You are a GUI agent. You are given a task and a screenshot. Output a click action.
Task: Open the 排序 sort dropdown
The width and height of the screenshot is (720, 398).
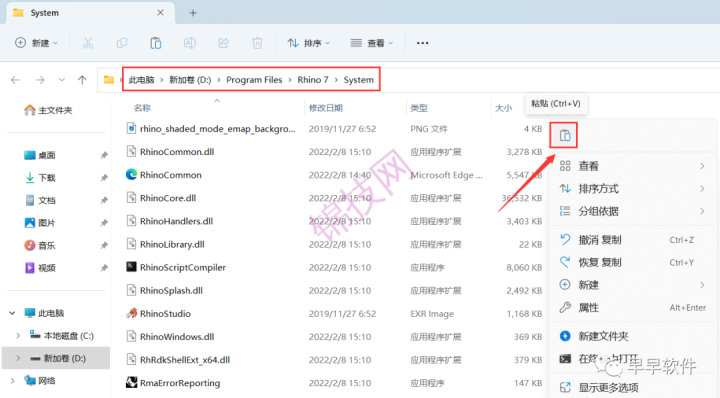pyautogui.click(x=308, y=43)
